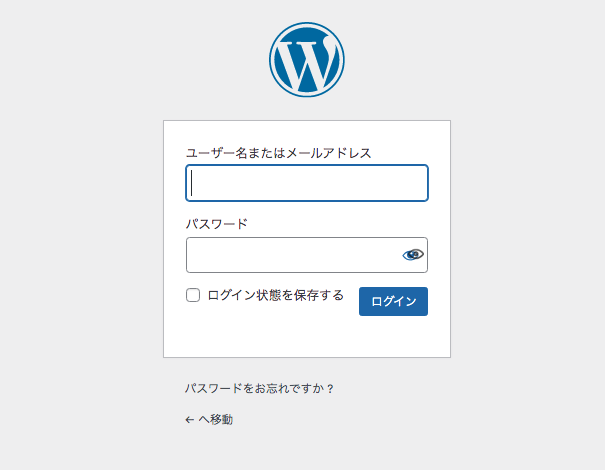Click the left arrow before へ移動

click(189, 420)
